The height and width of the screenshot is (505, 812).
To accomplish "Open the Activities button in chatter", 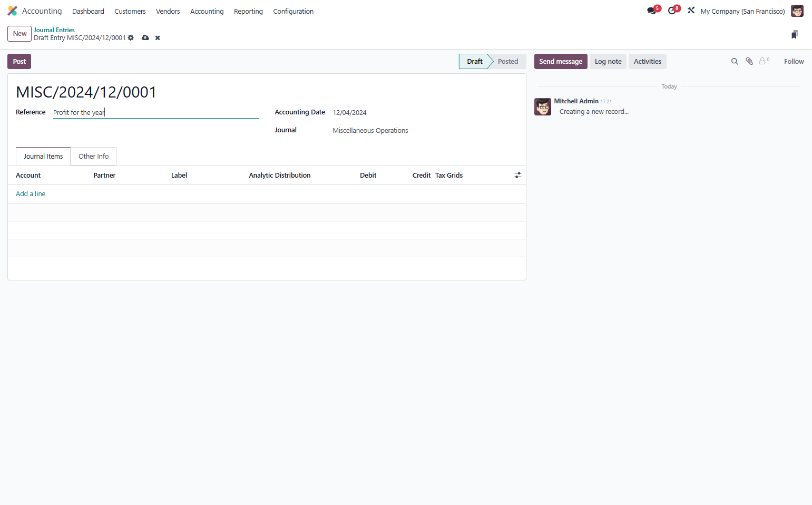I will pyautogui.click(x=648, y=62).
